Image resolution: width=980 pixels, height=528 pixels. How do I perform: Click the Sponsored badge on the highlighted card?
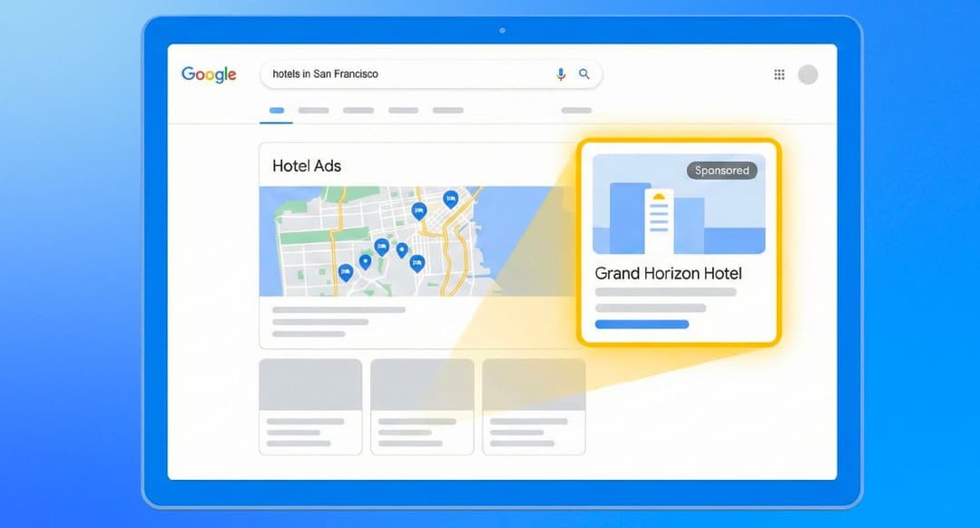(x=722, y=170)
